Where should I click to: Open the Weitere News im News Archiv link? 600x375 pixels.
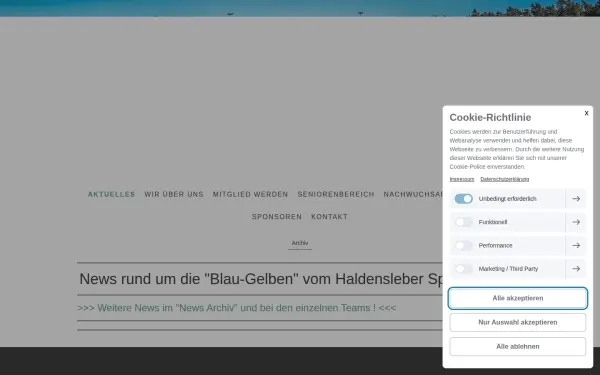coord(236,308)
